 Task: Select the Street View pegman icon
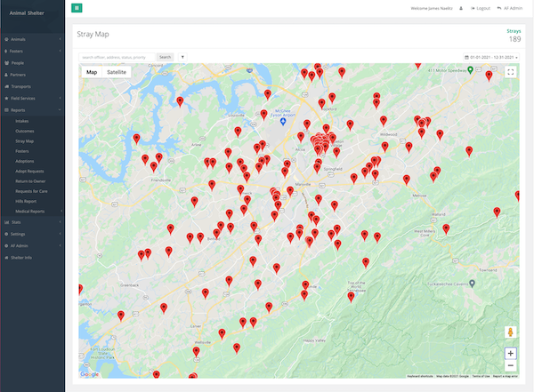click(510, 332)
